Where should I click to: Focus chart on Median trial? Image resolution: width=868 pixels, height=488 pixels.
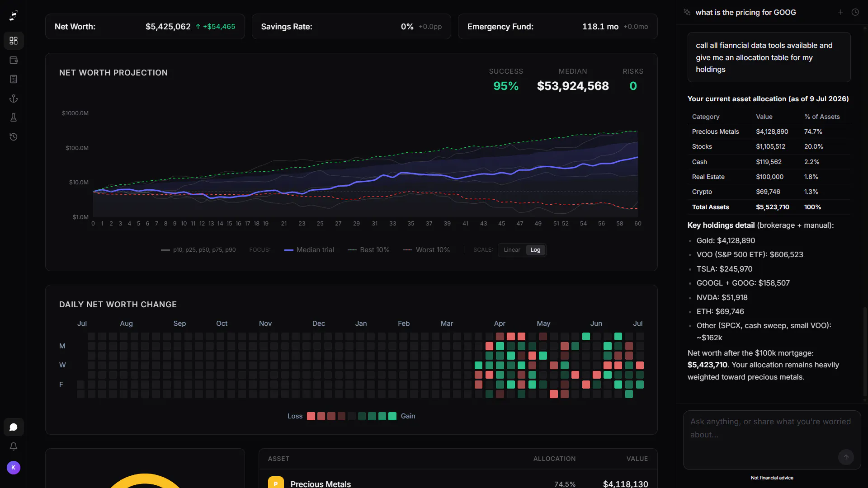309,250
